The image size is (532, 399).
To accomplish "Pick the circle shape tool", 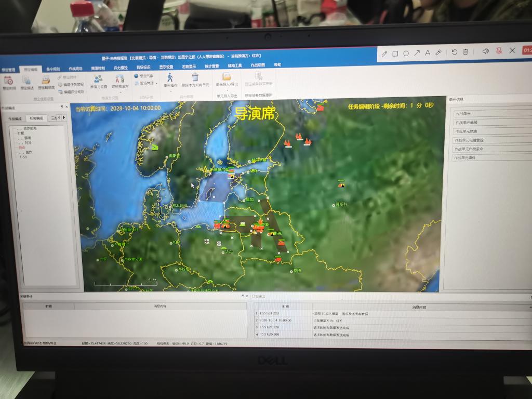I will (406, 53).
